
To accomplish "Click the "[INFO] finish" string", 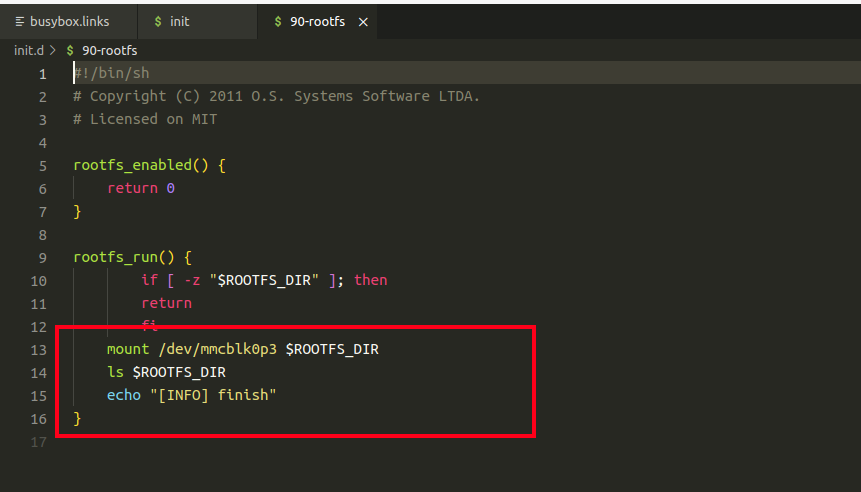I will click(x=212, y=395).
